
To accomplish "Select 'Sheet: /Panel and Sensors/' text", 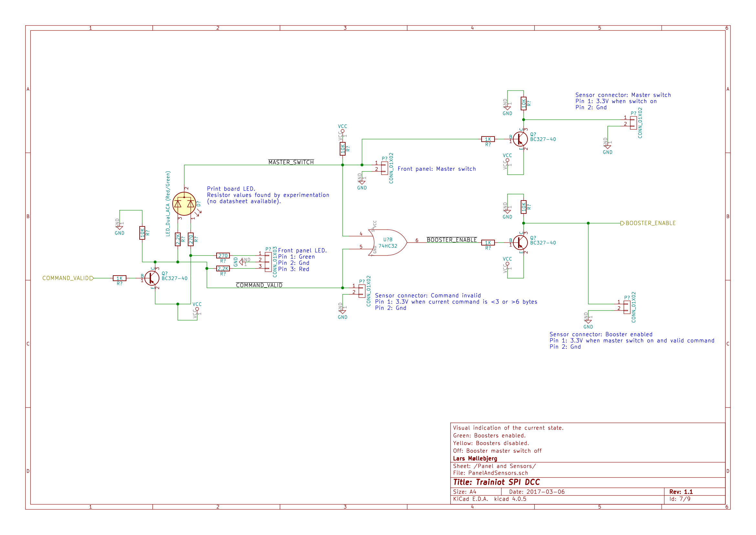I will coord(494,466).
